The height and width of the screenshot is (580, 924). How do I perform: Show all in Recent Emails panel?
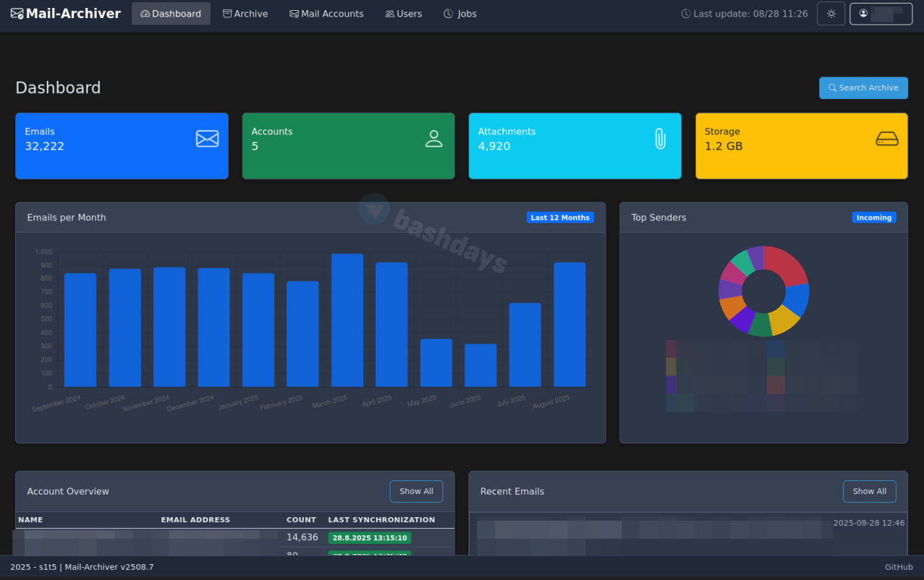869,491
